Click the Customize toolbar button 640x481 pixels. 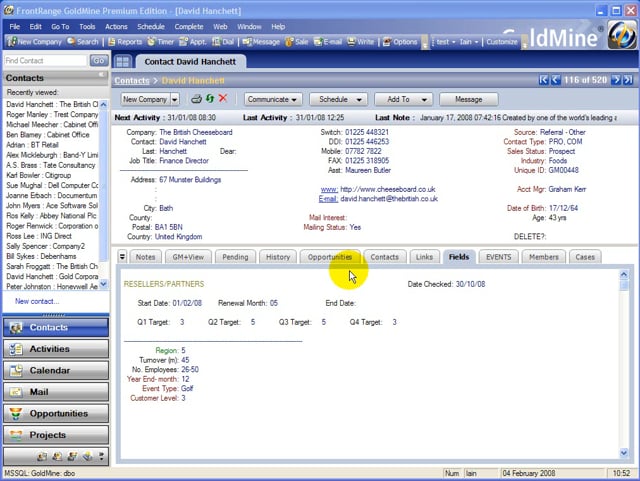coord(502,42)
